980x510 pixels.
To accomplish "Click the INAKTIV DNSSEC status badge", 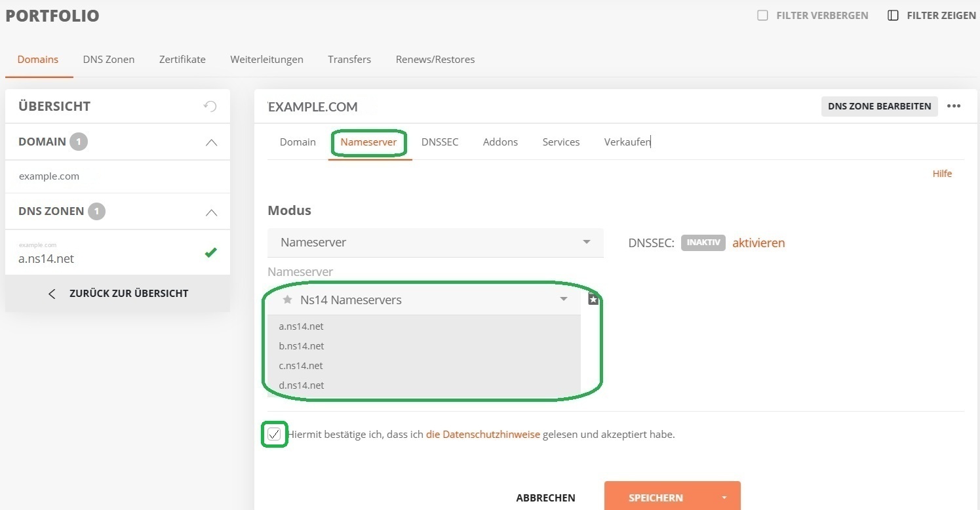I will point(703,243).
